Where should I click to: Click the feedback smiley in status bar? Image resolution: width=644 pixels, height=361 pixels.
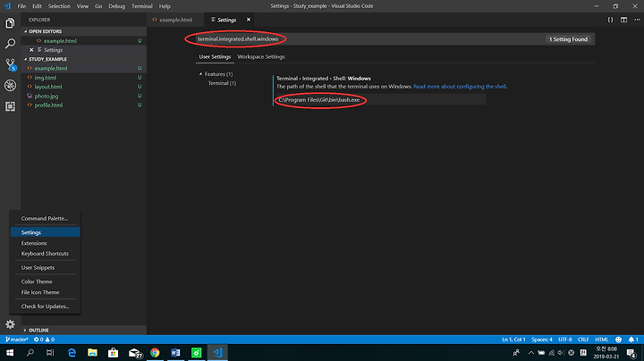(x=618, y=340)
